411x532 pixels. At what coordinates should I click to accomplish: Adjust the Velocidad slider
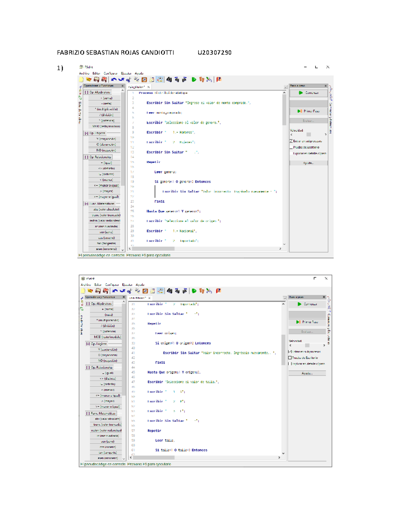pos(309,134)
